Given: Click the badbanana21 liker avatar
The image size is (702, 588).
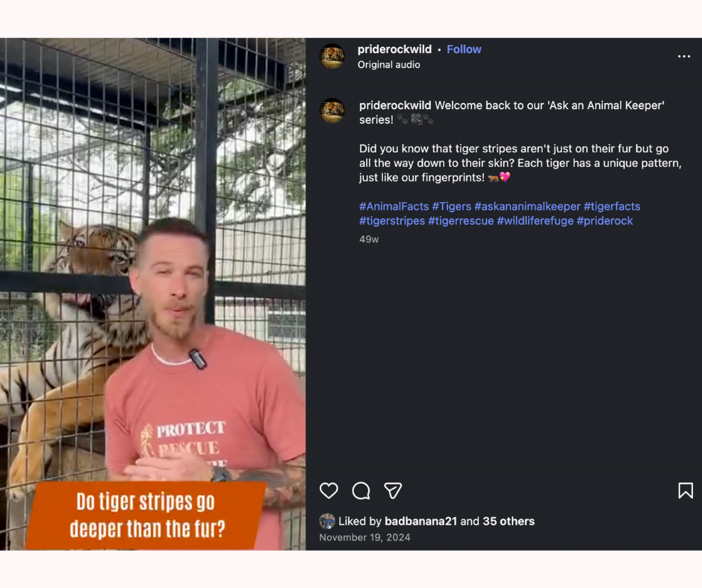Looking at the screenshot, I should pos(327,522).
